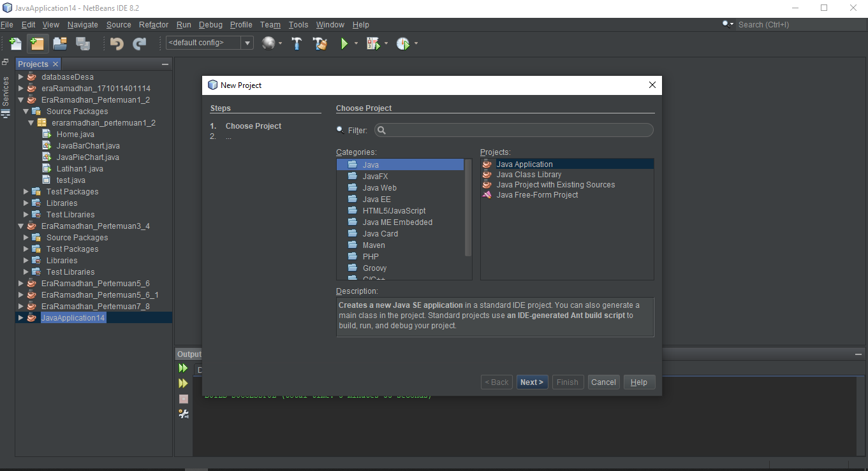The height and width of the screenshot is (471, 868).
Task: Click the Output settings wrench icon
Action: click(x=183, y=414)
